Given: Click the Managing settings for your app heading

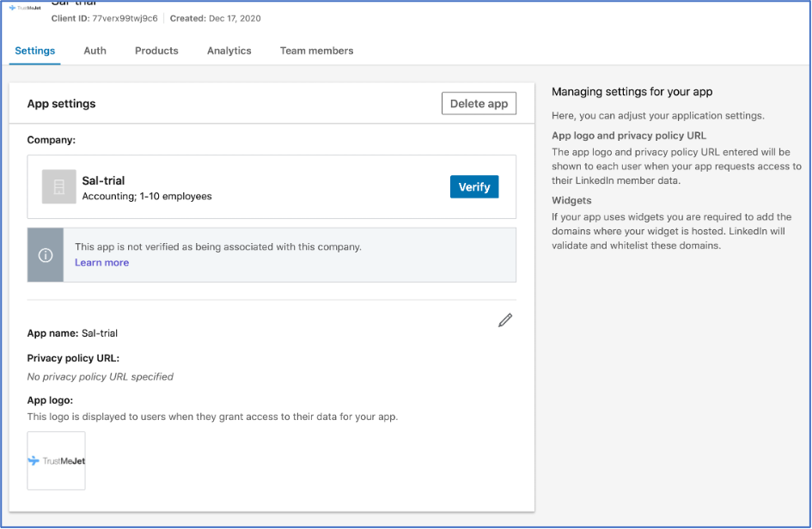Looking at the screenshot, I should point(632,92).
